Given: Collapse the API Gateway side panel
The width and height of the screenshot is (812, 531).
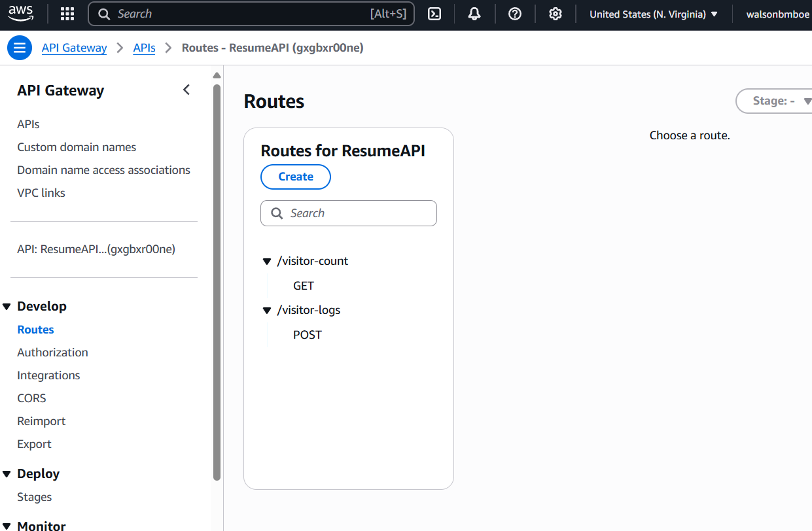Looking at the screenshot, I should coord(186,90).
